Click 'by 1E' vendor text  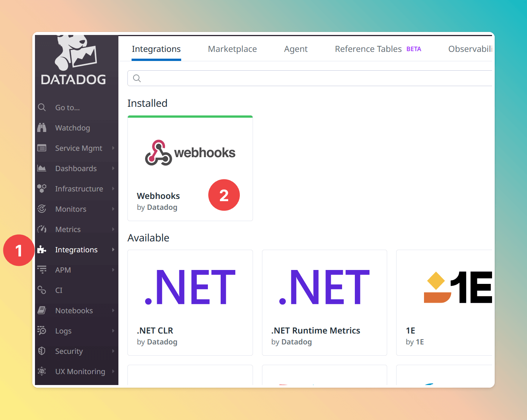point(415,342)
